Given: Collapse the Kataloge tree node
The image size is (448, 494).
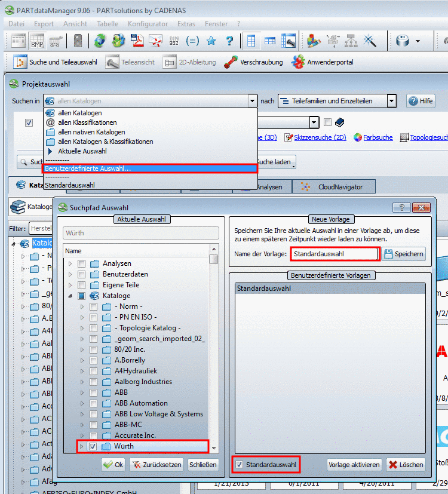Looking at the screenshot, I should click(70, 296).
